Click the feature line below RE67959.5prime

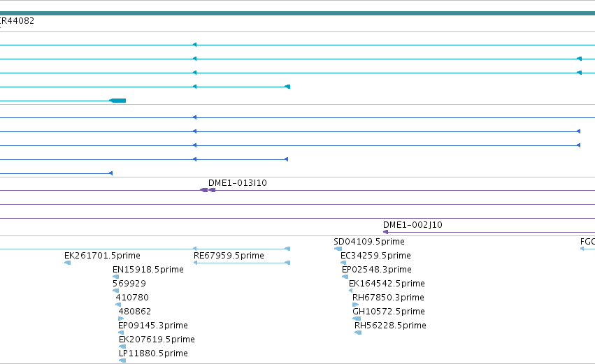pos(242,263)
